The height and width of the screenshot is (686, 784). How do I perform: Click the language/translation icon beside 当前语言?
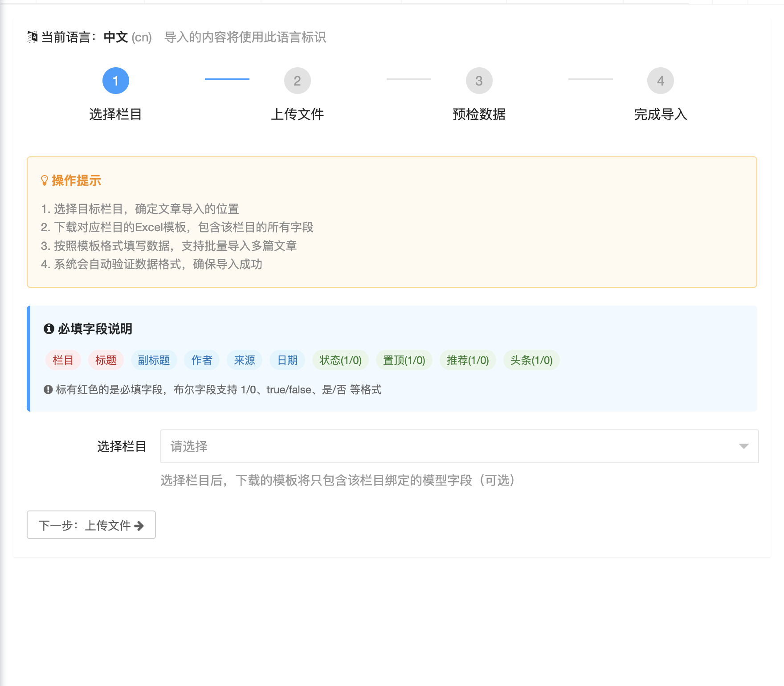(31, 37)
